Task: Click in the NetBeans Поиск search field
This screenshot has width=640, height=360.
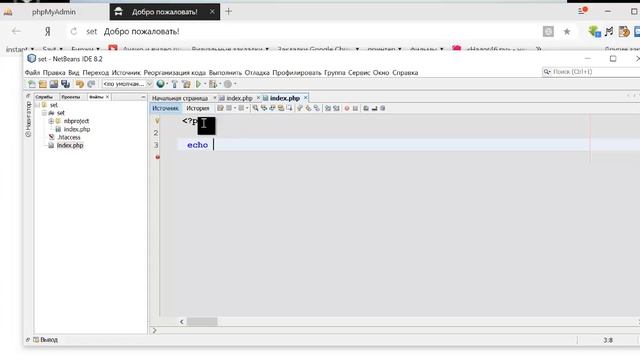Action: [592, 72]
